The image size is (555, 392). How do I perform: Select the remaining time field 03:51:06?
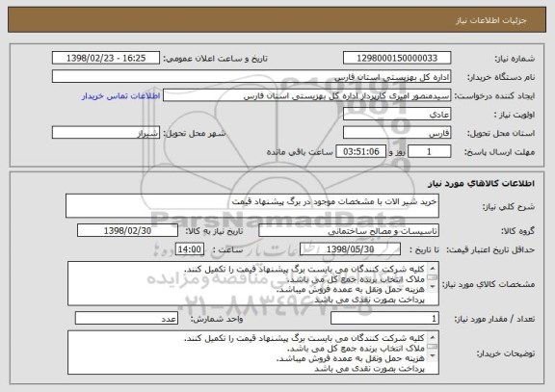click(x=360, y=152)
